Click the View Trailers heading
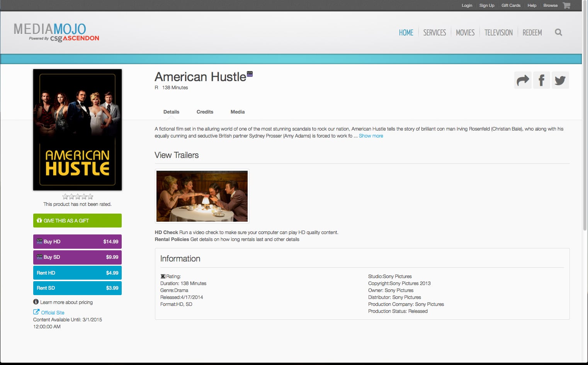Image resolution: width=588 pixels, height=365 pixels. point(177,155)
